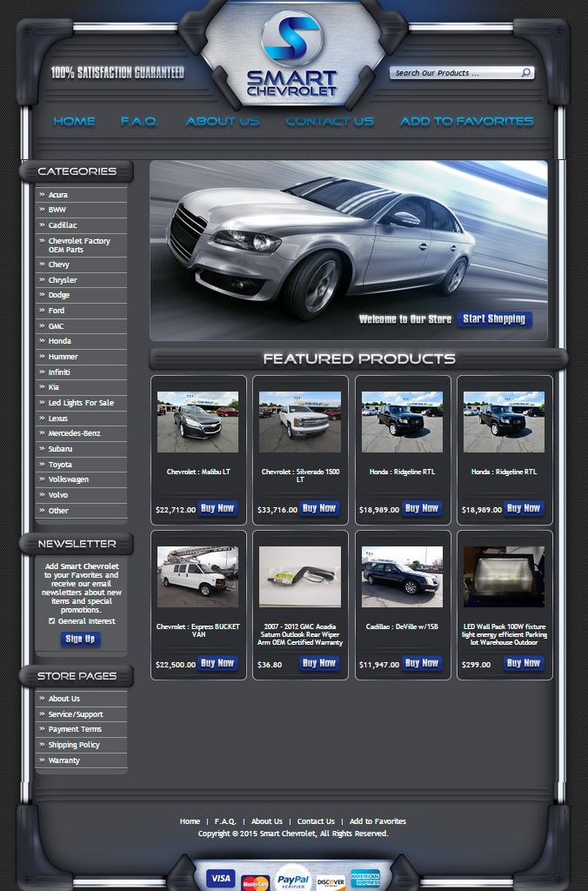Open the Contact Us top menu item
This screenshot has width=588, height=891.
(x=330, y=121)
